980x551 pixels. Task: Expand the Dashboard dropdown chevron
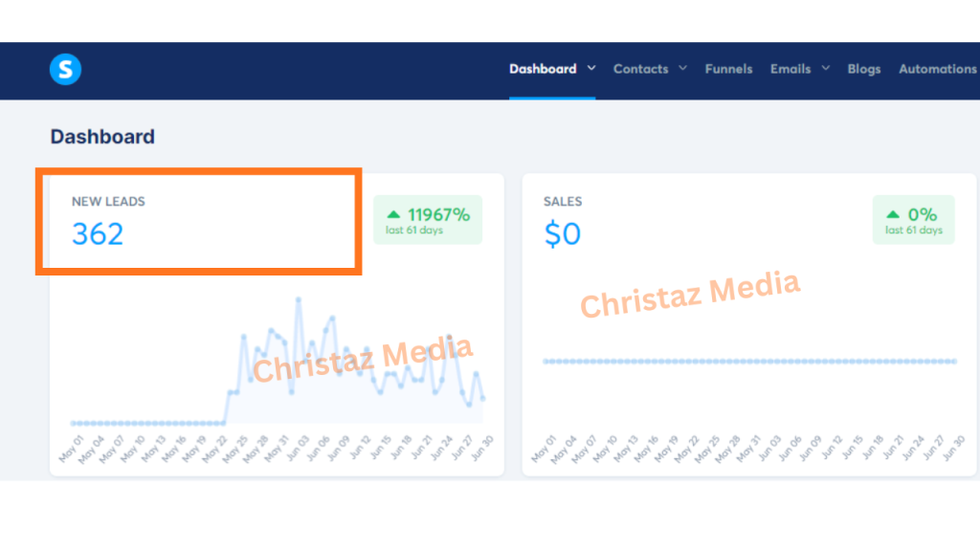click(591, 68)
